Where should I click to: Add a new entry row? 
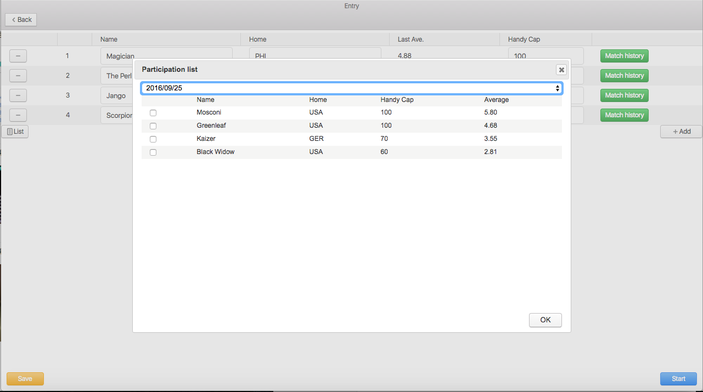[681, 131]
